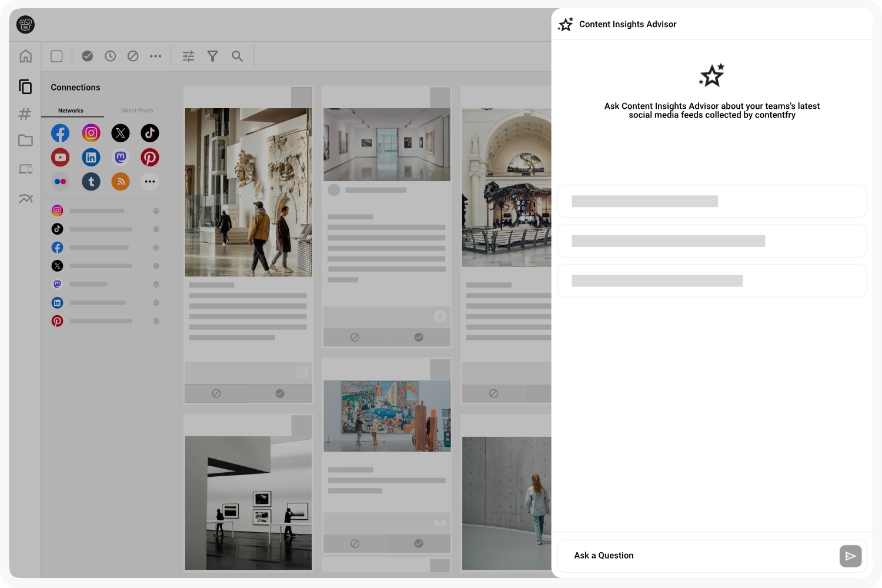Approve the first museum sculpture post

coord(280,393)
